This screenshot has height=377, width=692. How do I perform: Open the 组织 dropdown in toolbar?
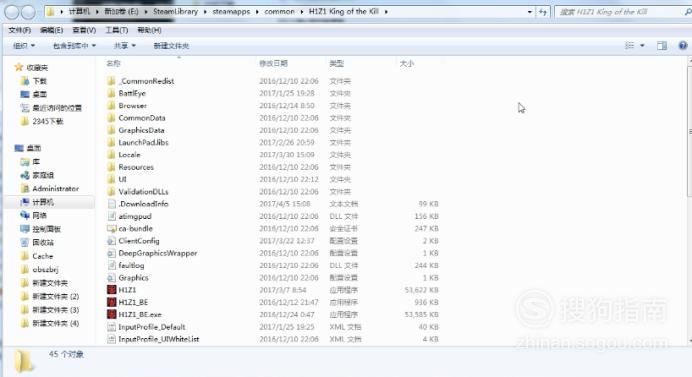[24, 45]
